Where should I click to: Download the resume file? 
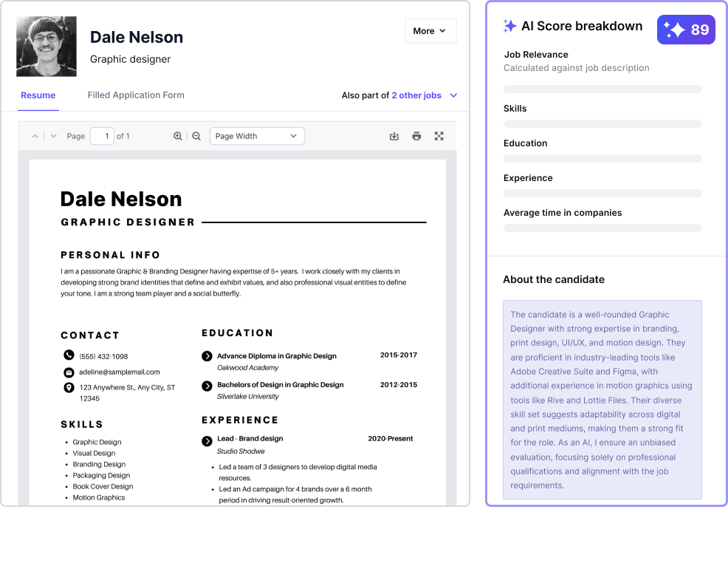[x=394, y=136]
